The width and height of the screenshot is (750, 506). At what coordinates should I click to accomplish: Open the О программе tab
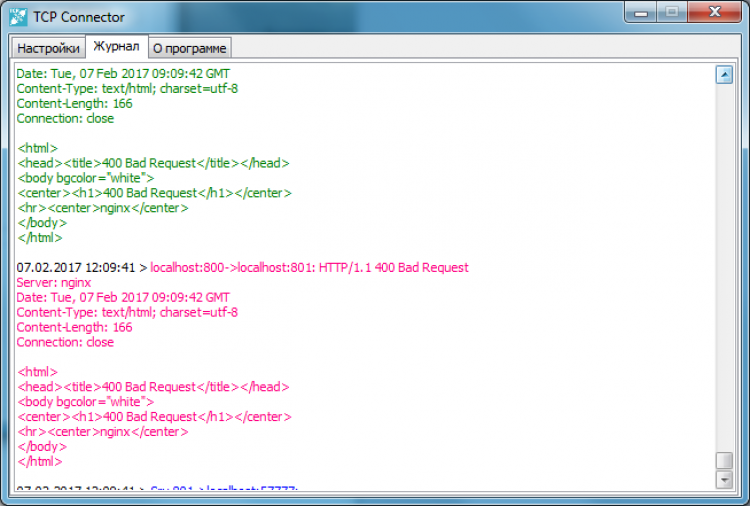pos(189,48)
